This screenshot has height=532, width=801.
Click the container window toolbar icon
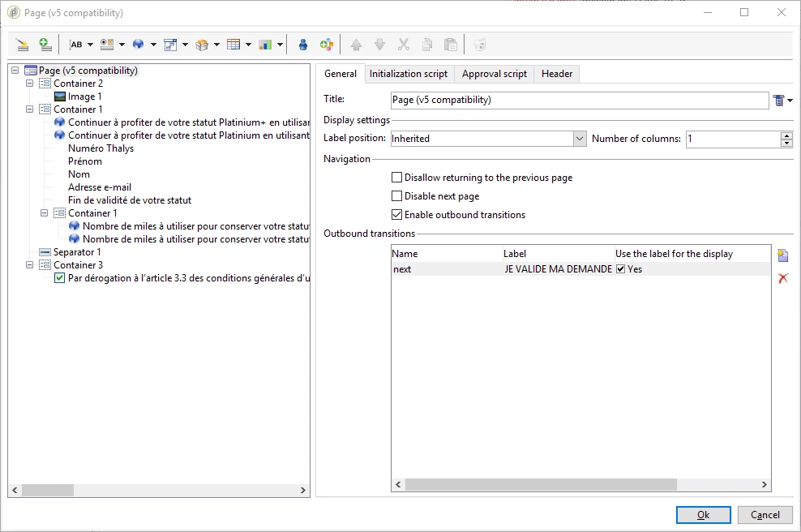click(x=170, y=45)
